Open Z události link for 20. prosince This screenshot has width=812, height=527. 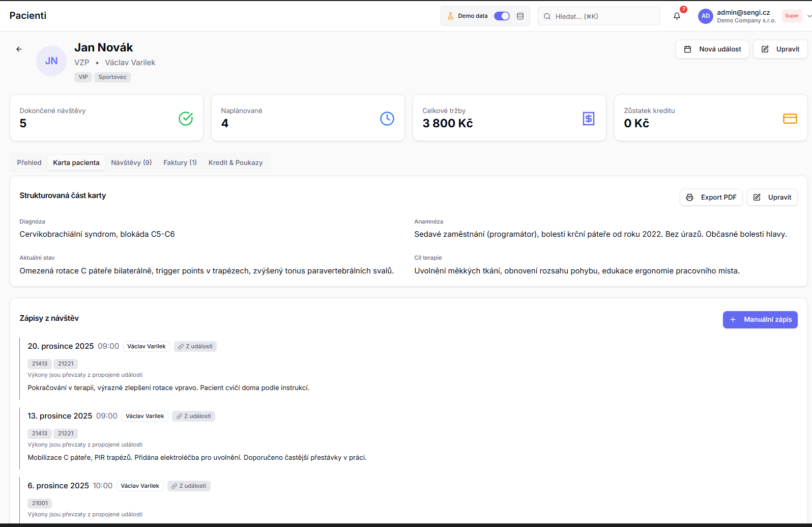point(195,346)
